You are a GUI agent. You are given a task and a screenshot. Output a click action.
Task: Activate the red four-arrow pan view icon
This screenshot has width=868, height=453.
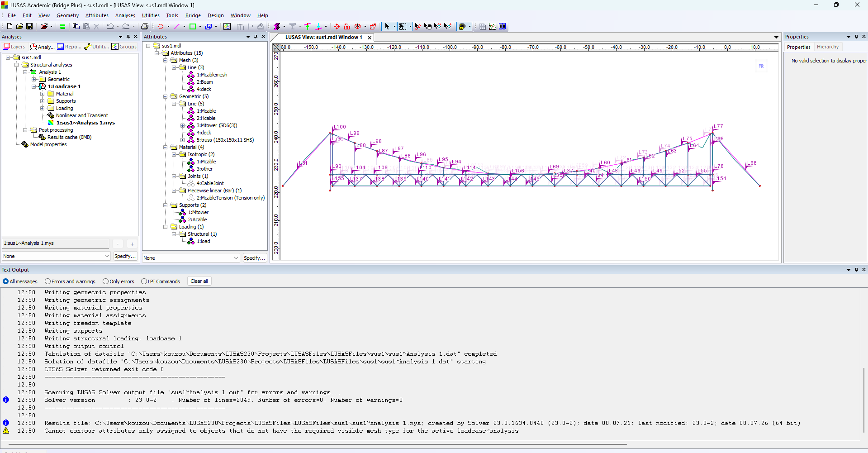[337, 27]
